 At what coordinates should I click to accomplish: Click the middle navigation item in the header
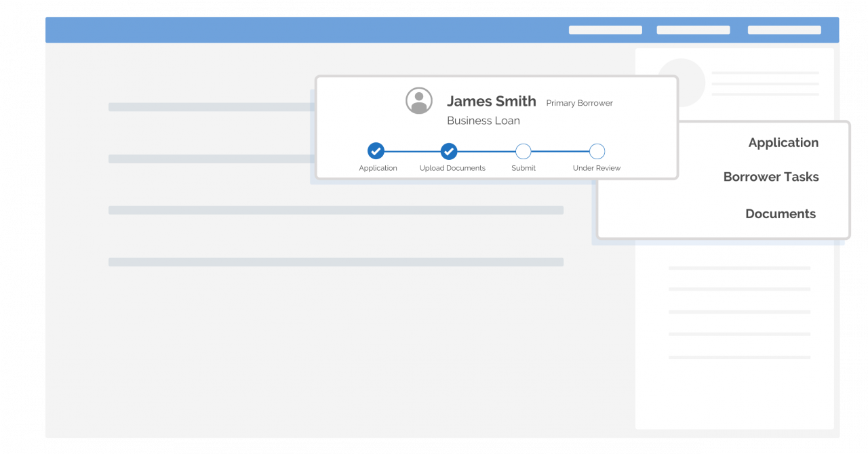pyautogui.click(x=693, y=30)
